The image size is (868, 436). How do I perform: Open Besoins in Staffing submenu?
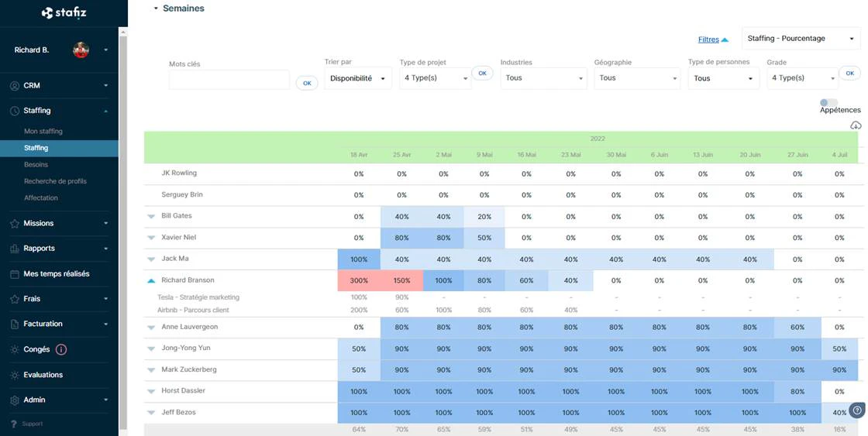click(x=36, y=164)
